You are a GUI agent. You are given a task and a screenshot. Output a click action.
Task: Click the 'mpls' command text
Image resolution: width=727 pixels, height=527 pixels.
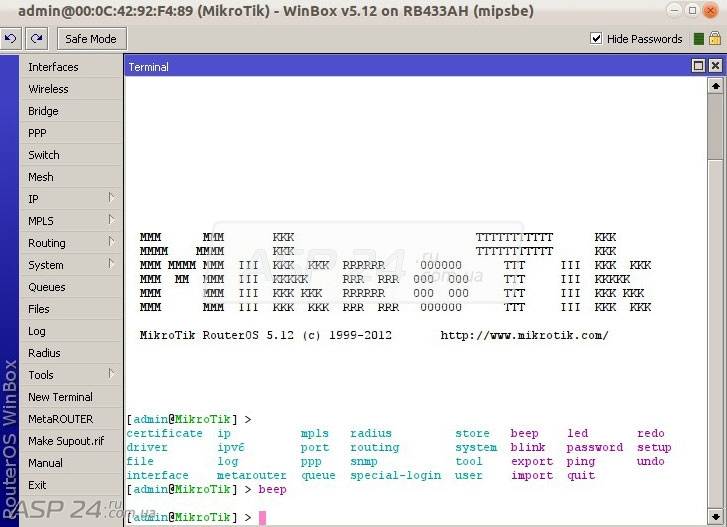coord(314,434)
